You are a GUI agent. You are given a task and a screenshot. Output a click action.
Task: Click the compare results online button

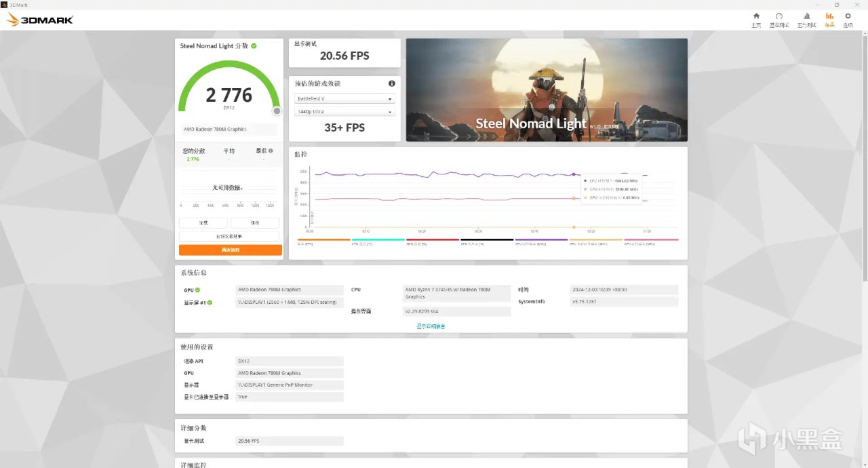point(229,236)
